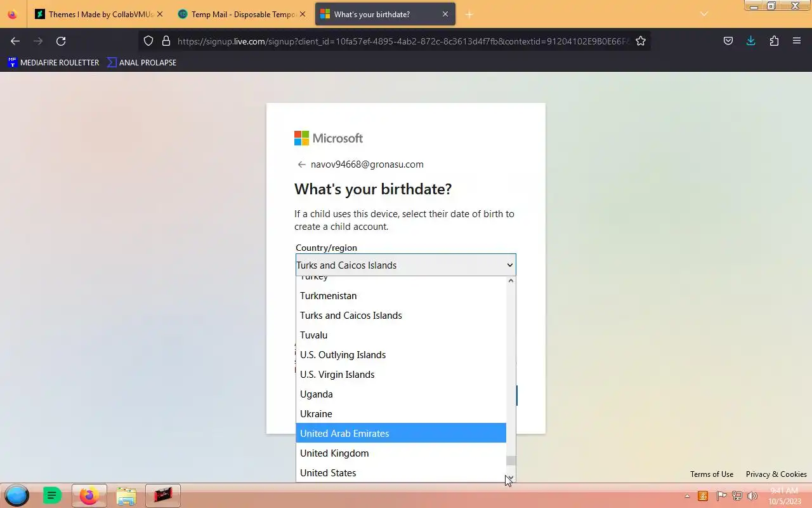Reload the page with the refresh icon
812x508 pixels.
(61, 41)
